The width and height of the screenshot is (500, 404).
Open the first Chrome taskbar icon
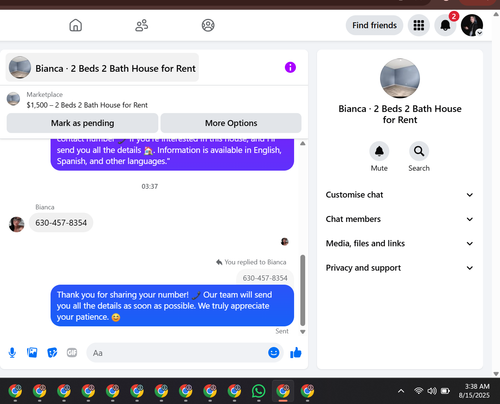coord(15,391)
